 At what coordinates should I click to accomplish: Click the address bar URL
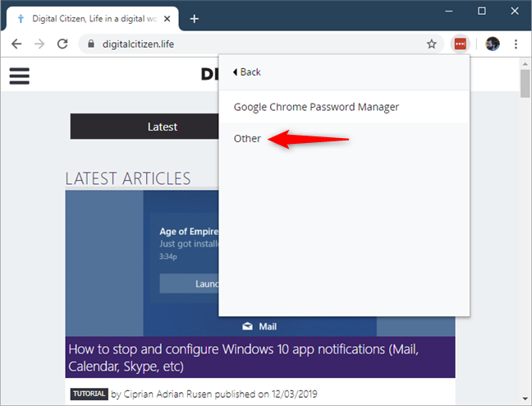coord(138,44)
